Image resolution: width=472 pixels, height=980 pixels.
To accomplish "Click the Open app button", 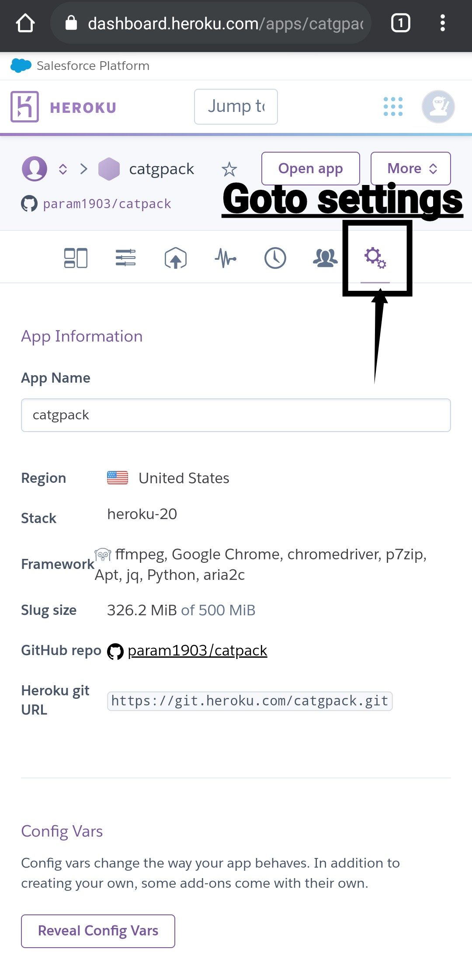I will click(x=311, y=169).
